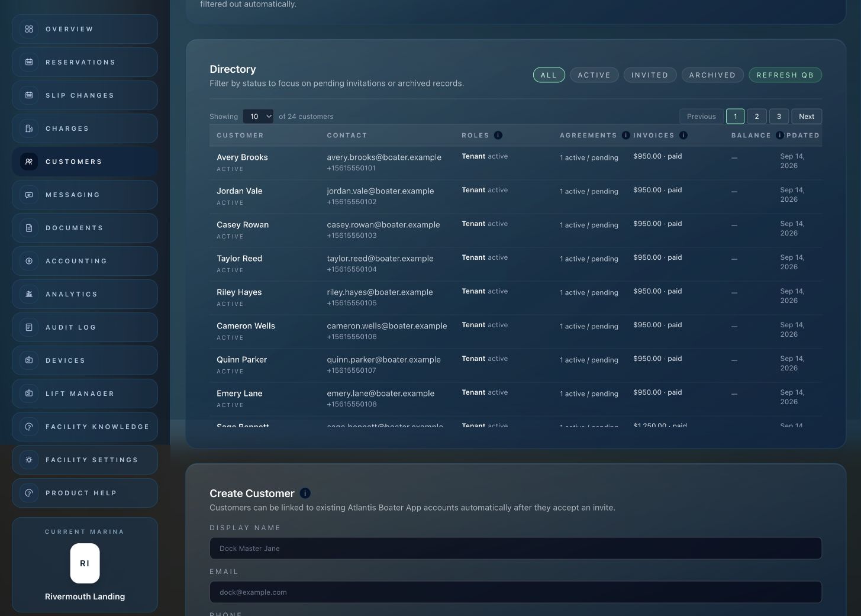Select page 1 in pagination
Screen dimensions: 861x616
click(735, 117)
